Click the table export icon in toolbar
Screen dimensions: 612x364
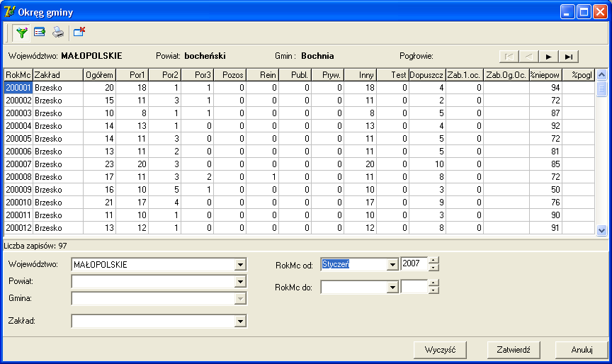tap(40, 32)
